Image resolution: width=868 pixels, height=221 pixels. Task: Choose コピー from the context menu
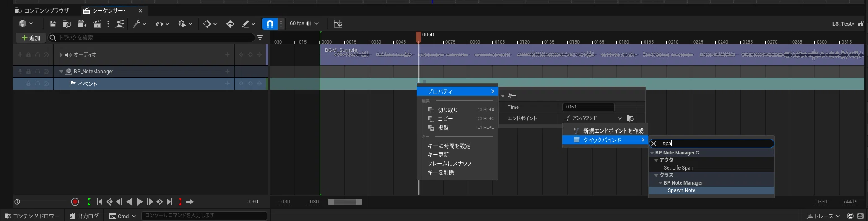457,118
